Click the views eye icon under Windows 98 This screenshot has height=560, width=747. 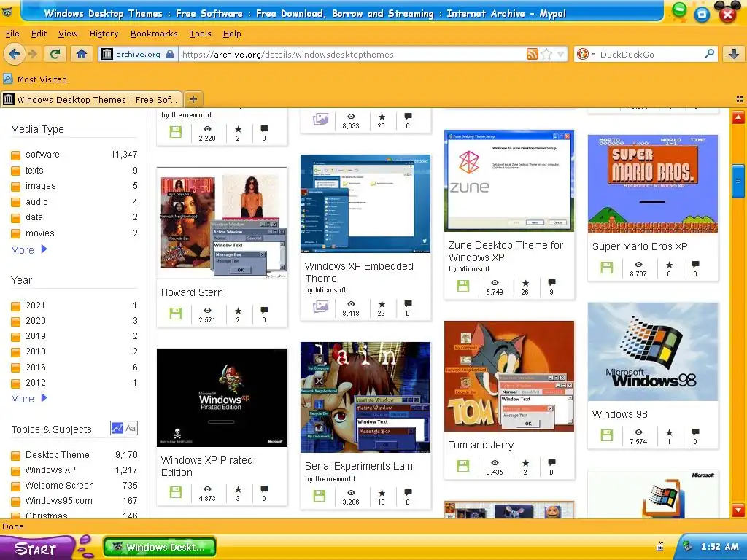pos(638,432)
